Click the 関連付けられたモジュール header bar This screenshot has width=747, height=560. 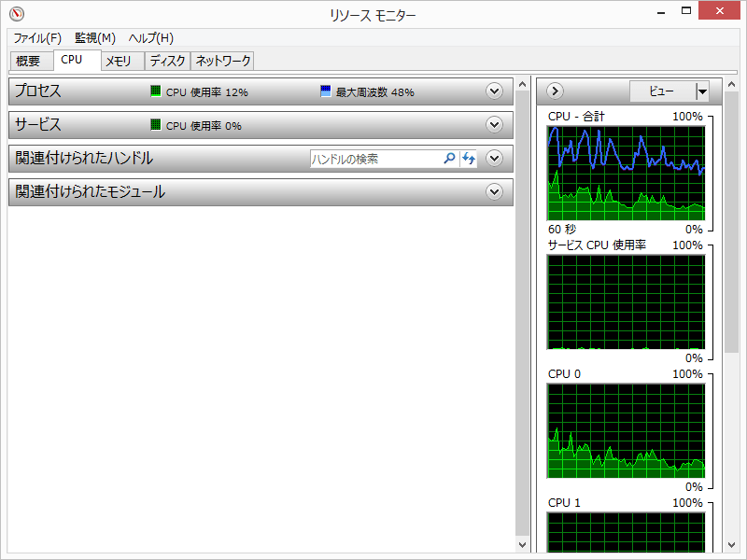[261, 192]
